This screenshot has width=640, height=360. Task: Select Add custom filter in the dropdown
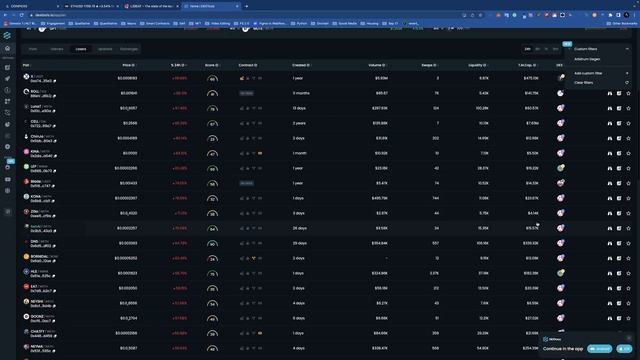(588, 73)
